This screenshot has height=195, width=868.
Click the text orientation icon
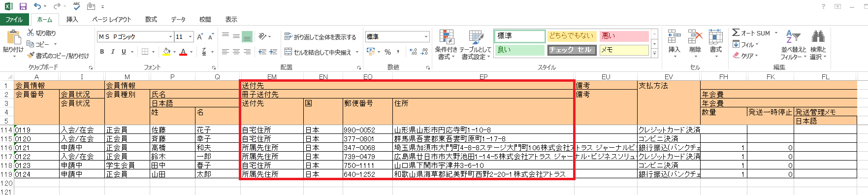point(263,36)
